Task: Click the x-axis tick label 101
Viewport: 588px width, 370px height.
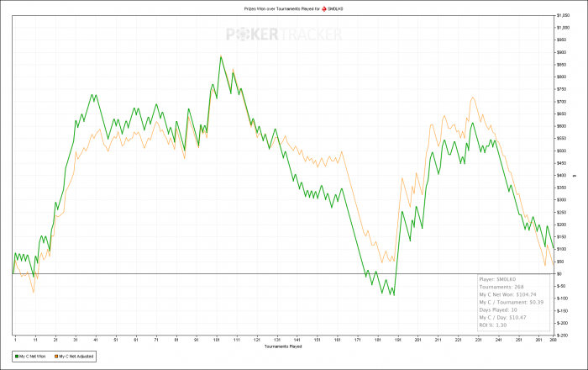Action: [217, 340]
